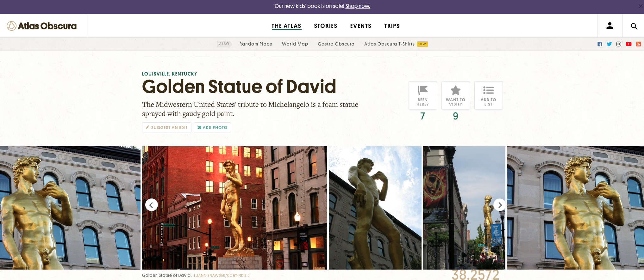This screenshot has height=280, width=644.
Task: Show previous photo in gallery
Action: pyautogui.click(x=151, y=205)
